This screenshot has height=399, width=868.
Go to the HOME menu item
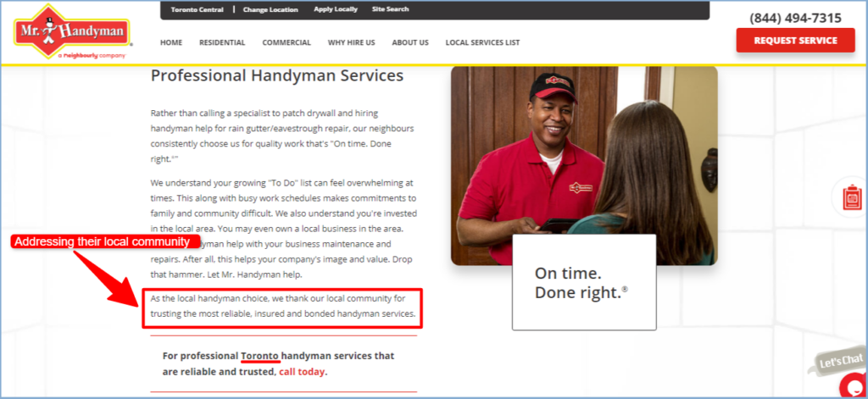click(171, 42)
